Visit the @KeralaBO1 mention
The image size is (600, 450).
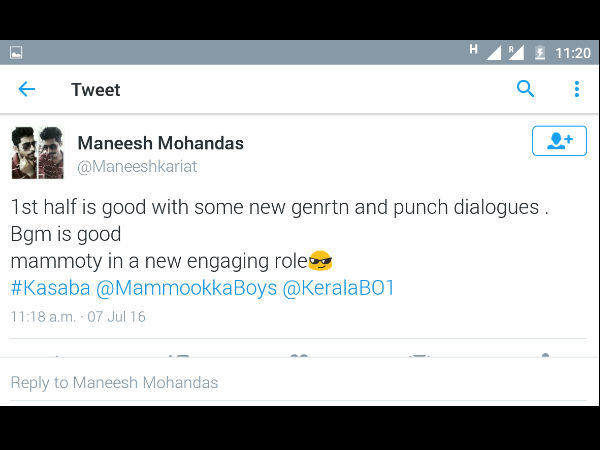pyautogui.click(x=339, y=288)
